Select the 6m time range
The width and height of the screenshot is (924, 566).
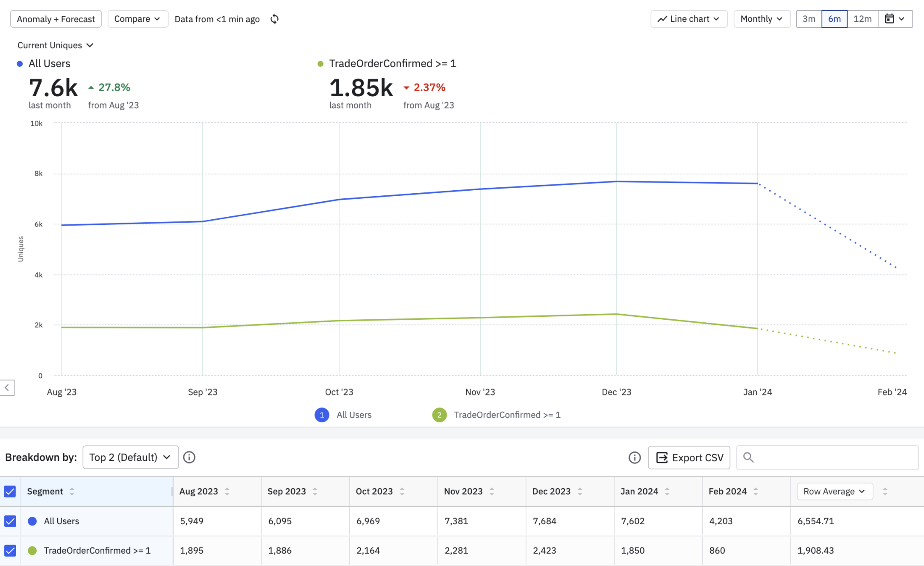coord(834,19)
